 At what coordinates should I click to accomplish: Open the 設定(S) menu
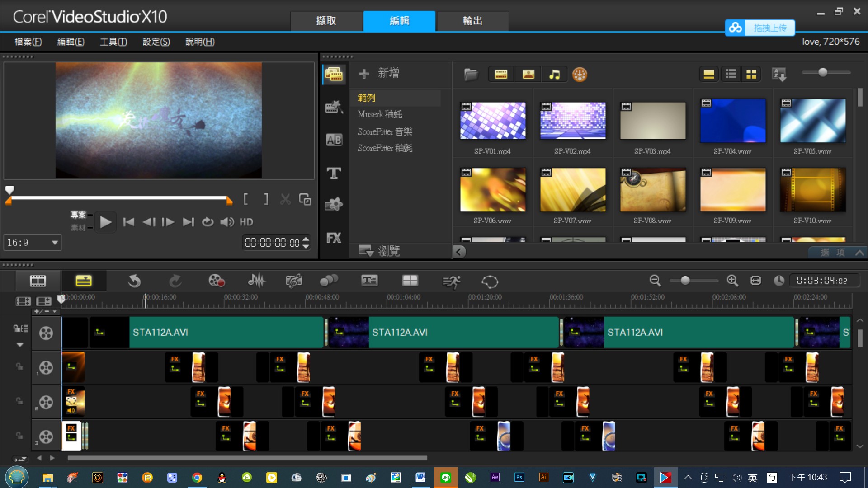pyautogui.click(x=156, y=42)
